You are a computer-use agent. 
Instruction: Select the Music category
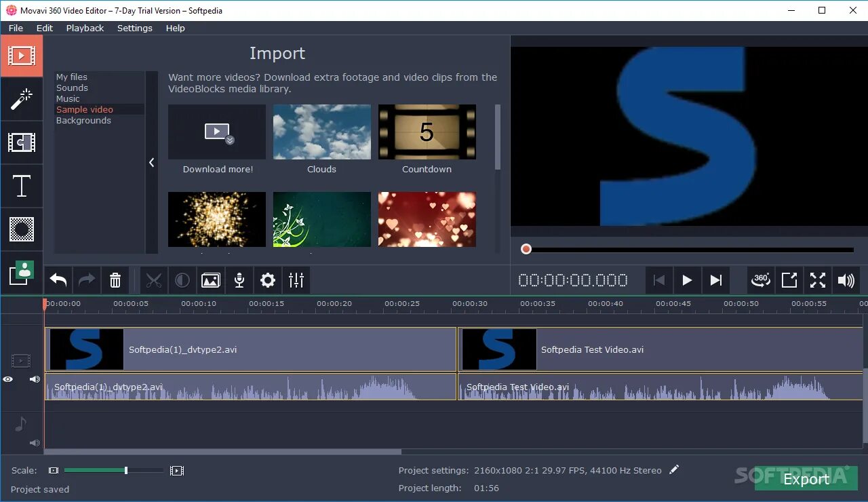(68, 98)
